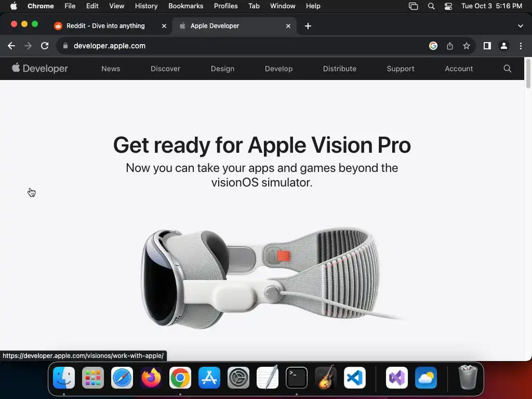Open the Design nav link
Viewport: 532px width, 399px height.
click(222, 69)
